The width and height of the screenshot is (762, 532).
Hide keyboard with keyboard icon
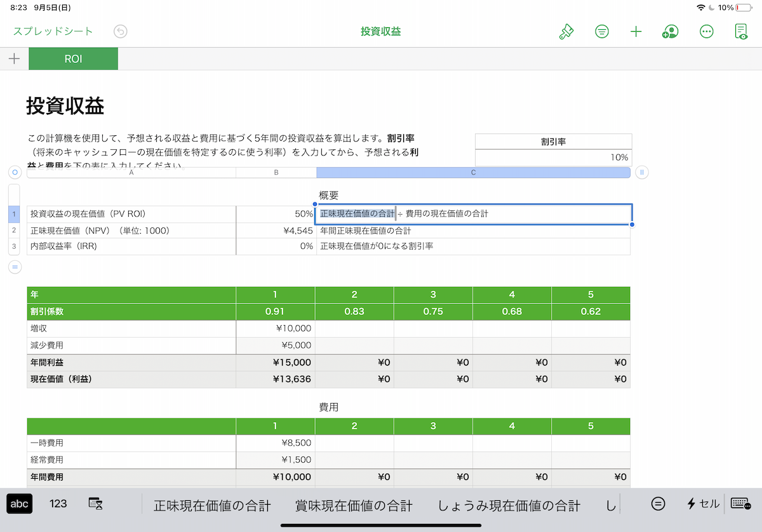tap(740, 503)
